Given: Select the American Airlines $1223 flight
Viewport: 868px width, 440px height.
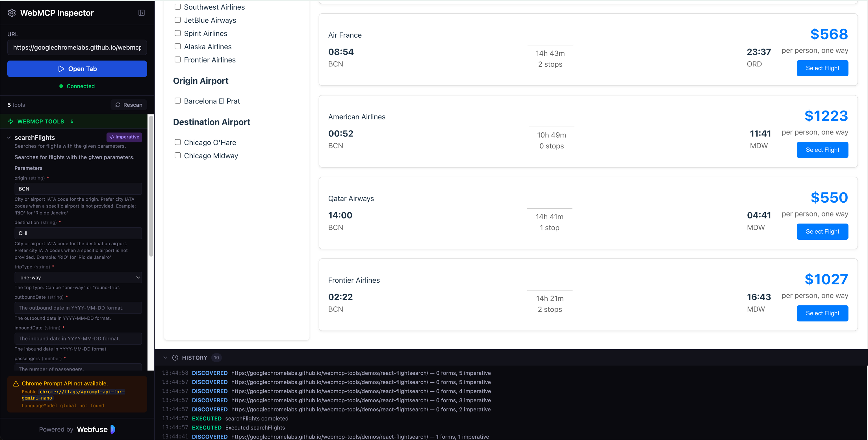Looking at the screenshot, I should (x=822, y=150).
